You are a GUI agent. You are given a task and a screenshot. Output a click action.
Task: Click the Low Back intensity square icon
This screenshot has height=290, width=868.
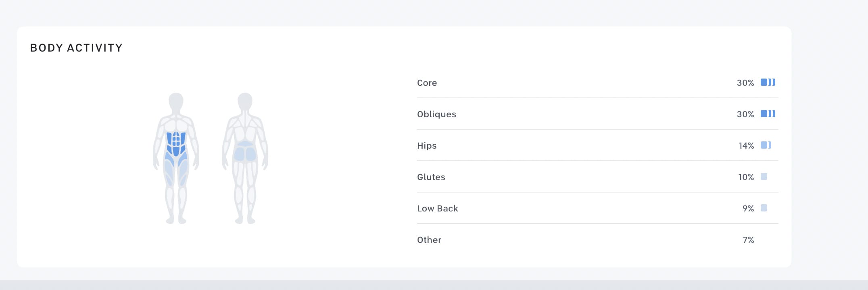click(764, 208)
